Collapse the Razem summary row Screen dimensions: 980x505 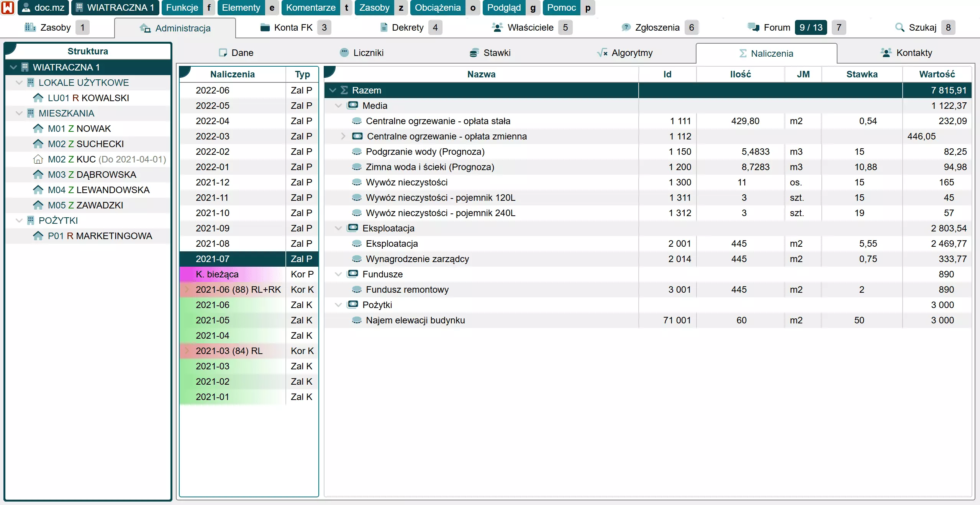tap(333, 90)
